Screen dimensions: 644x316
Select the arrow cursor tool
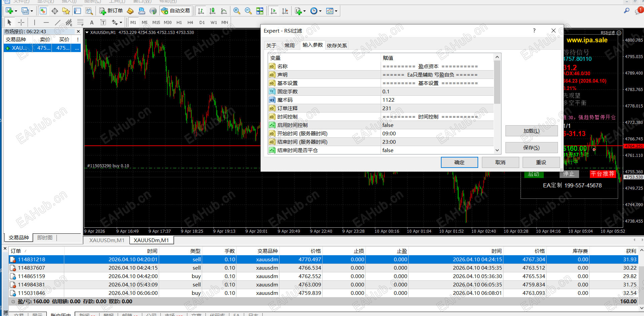click(9, 22)
